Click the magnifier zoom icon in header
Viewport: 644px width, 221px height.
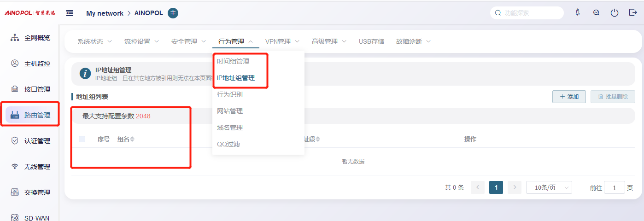(x=596, y=13)
